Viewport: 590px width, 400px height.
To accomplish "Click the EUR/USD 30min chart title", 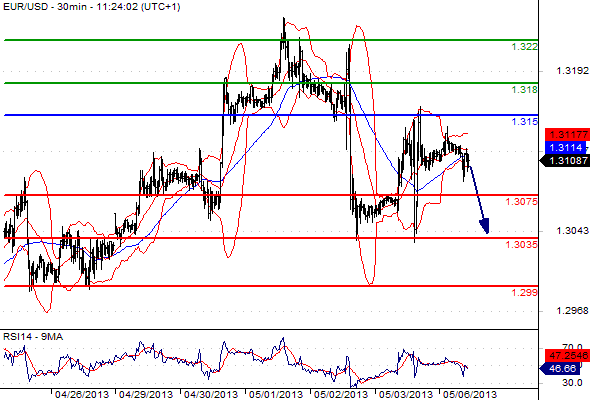I will coord(92,7).
